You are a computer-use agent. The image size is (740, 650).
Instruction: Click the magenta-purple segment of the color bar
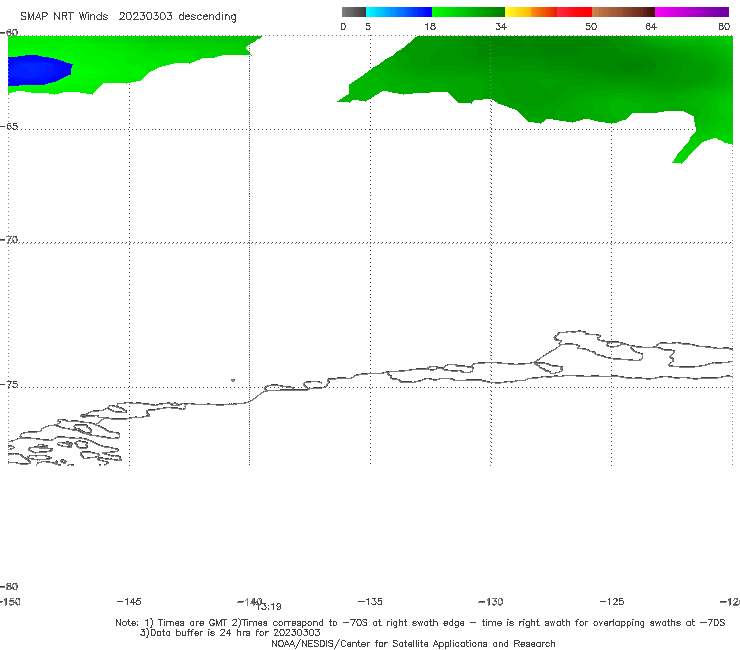click(x=692, y=12)
